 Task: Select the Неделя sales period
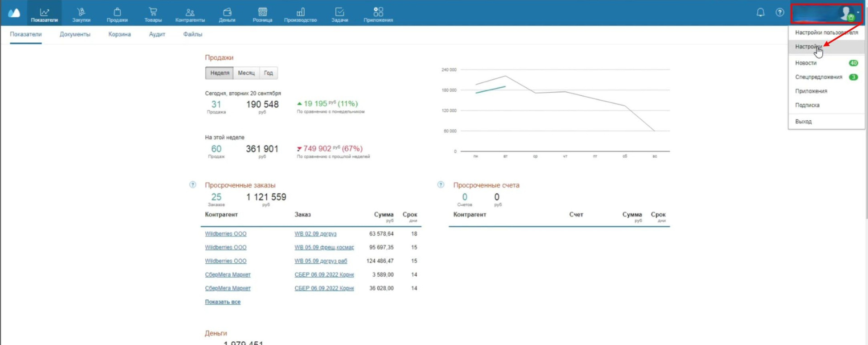pyautogui.click(x=220, y=73)
